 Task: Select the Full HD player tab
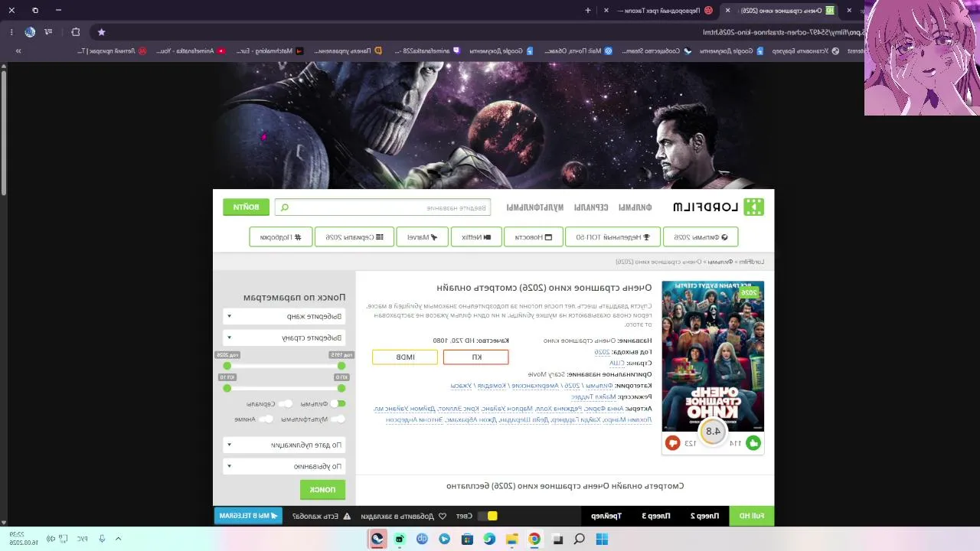click(x=751, y=516)
